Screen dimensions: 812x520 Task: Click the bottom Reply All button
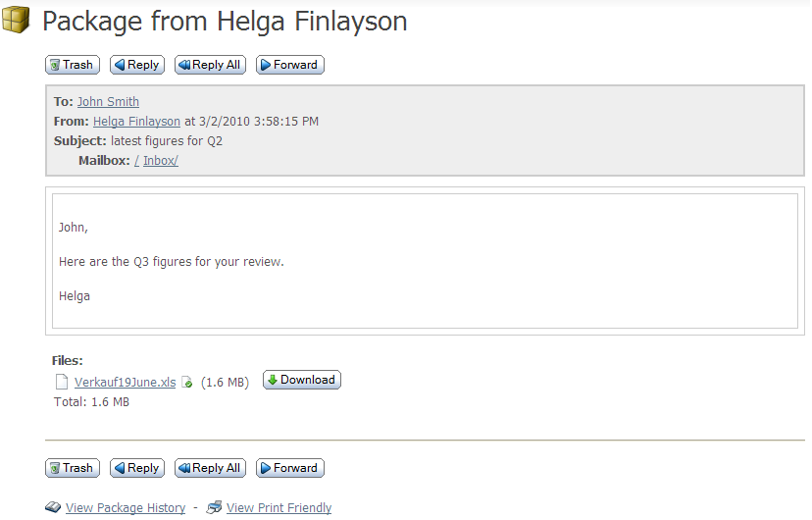[x=210, y=468]
